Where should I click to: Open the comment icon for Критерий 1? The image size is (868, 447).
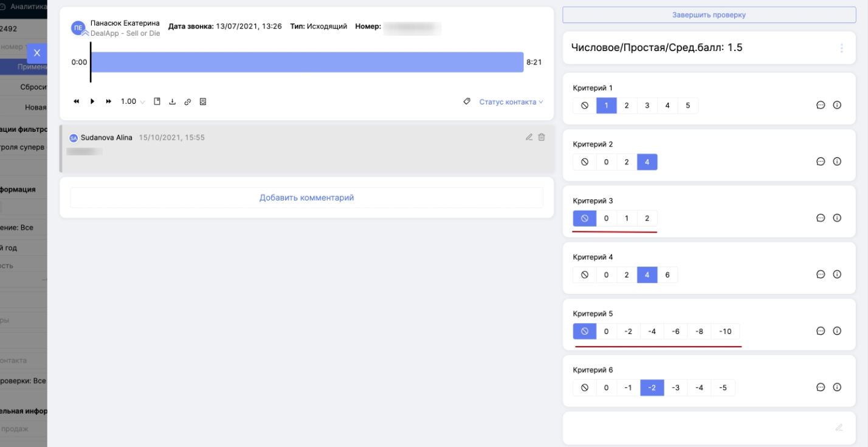click(821, 105)
